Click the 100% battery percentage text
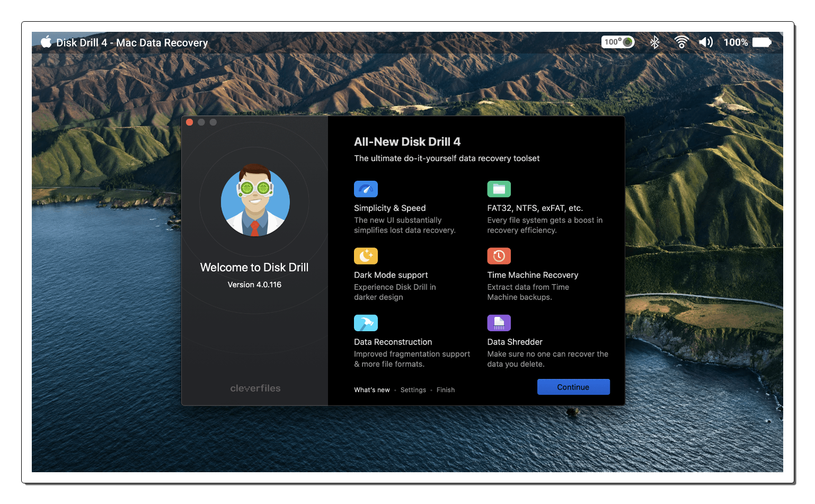815x504 pixels. 736,42
